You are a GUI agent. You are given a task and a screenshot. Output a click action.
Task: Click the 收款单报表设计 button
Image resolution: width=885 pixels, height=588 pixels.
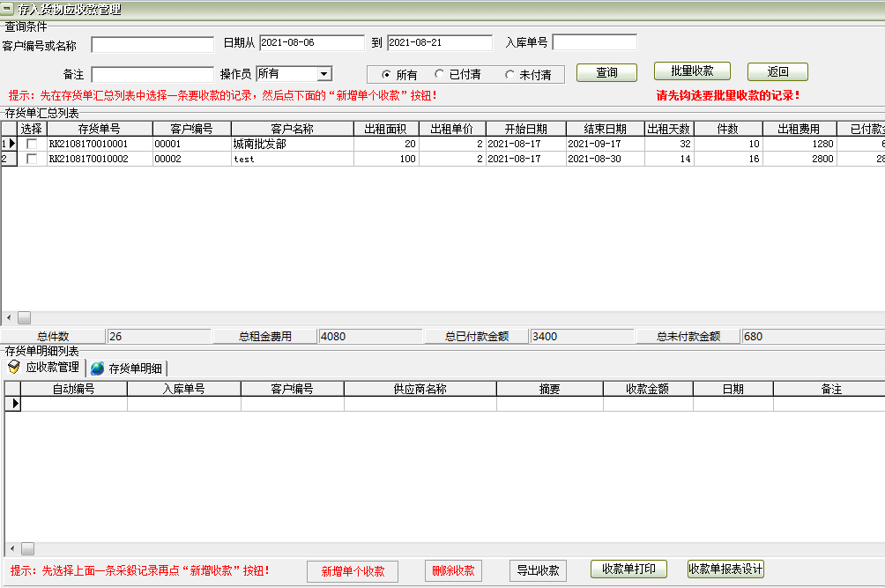(x=725, y=569)
